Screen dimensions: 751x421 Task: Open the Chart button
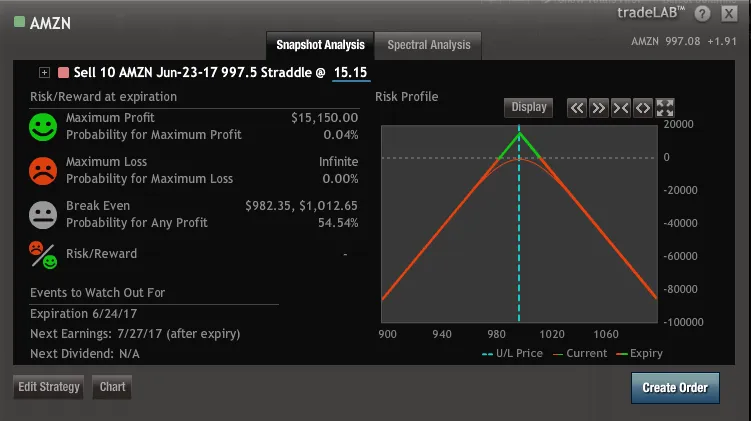(x=112, y=387)
